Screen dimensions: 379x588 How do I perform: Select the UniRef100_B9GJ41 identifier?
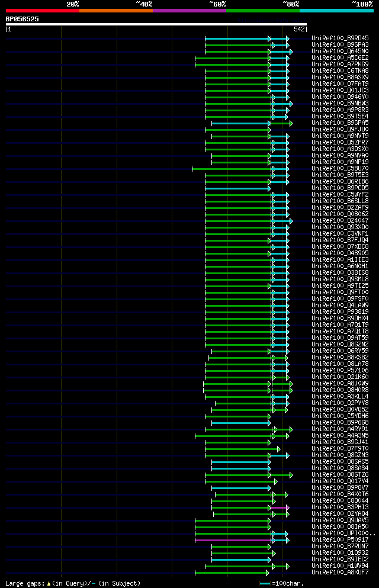(340, 442)
